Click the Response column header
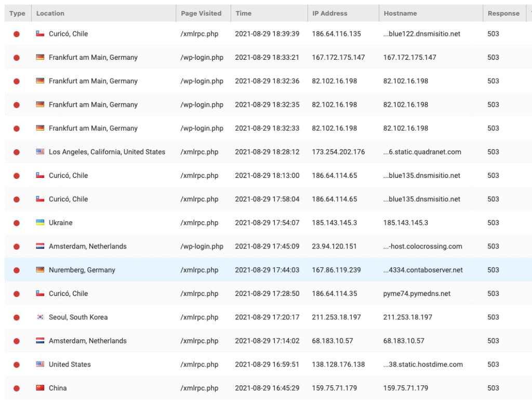Viewport: 532px width, 400px height. click(503, 14)
